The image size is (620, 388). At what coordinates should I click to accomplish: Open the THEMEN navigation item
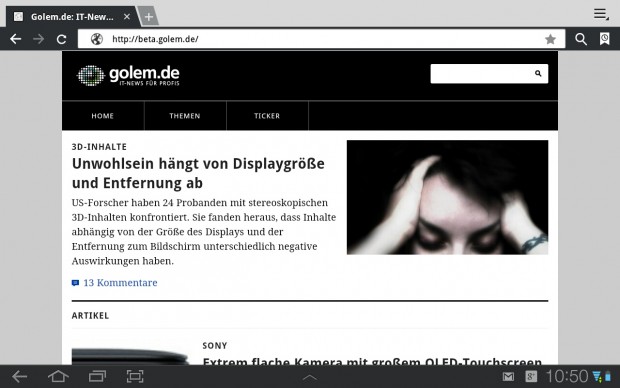tap(185, 115)
